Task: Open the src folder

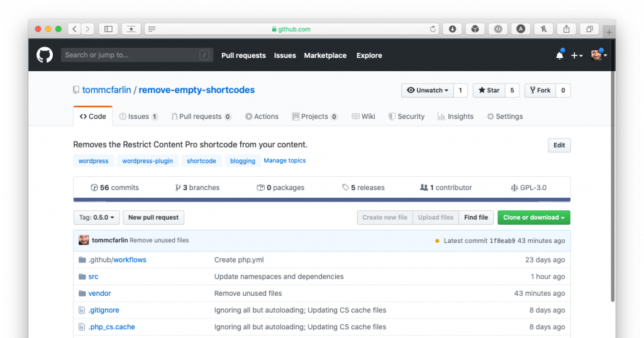Action: click(93, 276)
